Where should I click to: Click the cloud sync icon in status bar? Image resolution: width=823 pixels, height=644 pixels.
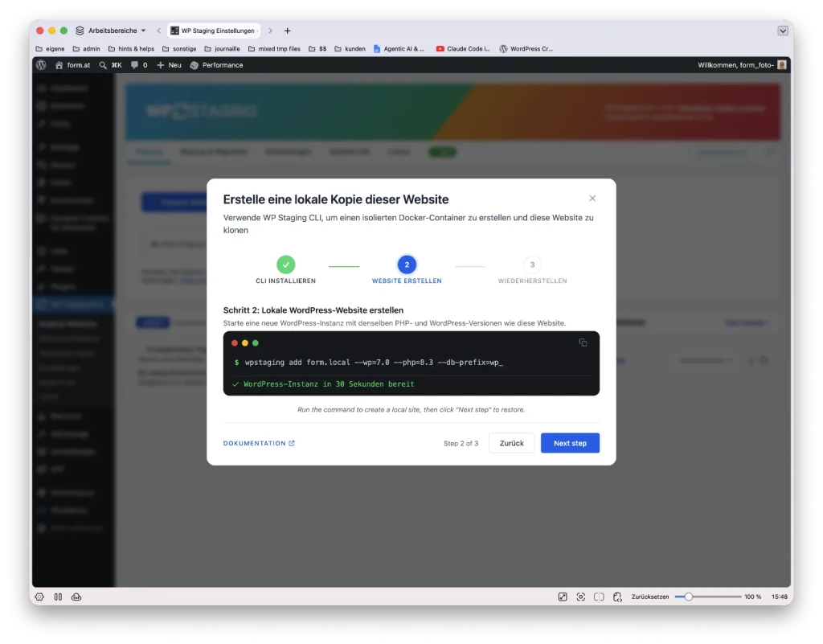(x=76, y=597)
